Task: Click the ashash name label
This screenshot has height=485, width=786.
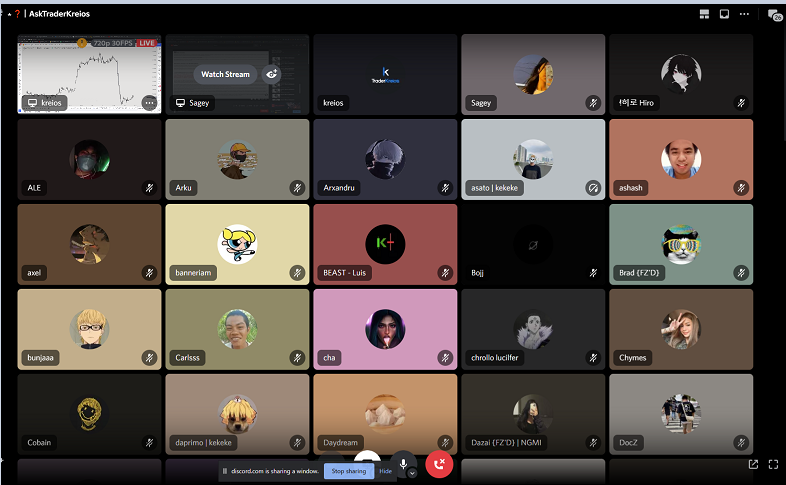Action: [631, 188]
